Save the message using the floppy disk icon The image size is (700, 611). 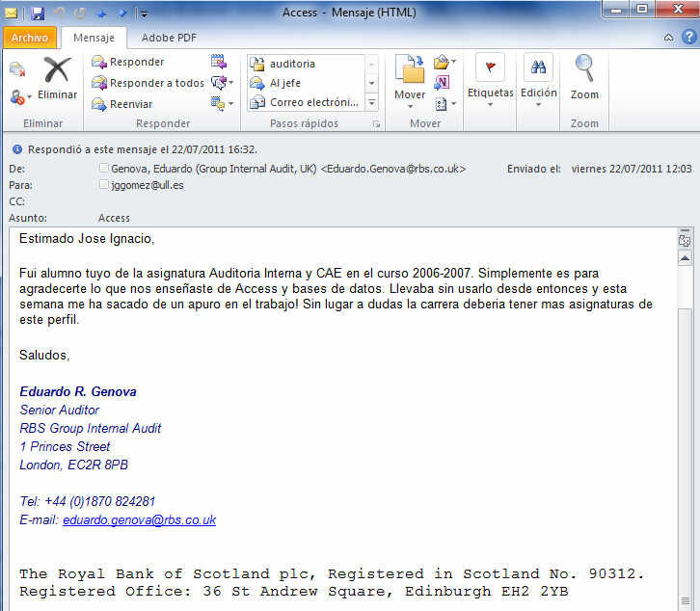[38, 13]
